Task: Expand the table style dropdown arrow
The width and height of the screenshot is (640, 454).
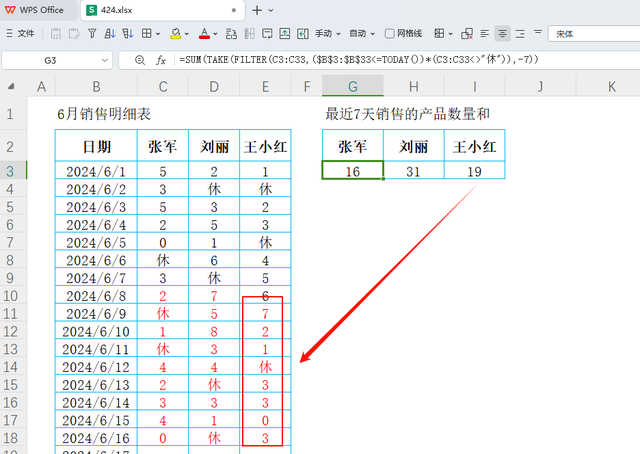Action: pyautogui.click(x=451, y=34)
